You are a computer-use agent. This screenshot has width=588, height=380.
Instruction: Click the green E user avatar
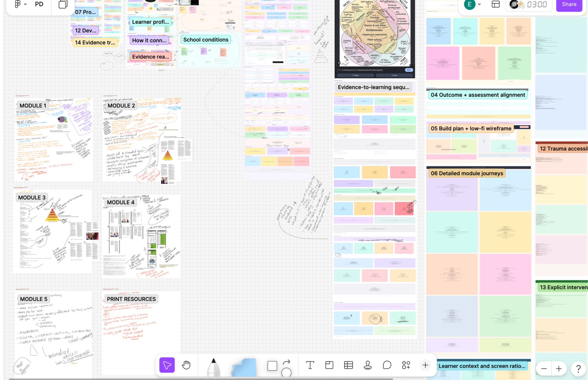coord(470,4)
